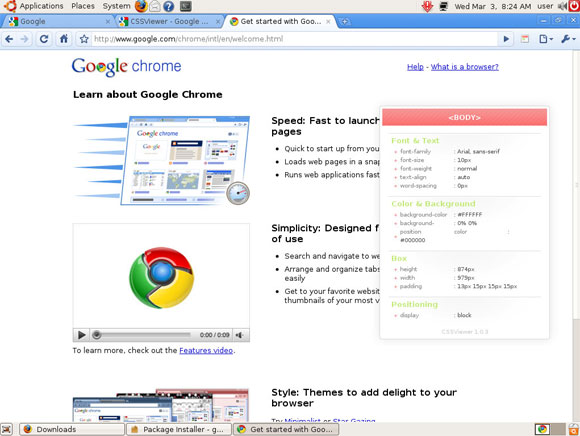The height and width of the screenshot is (436, 580).
Task: Click the background-color #FFFFFF value
Action: 469,214
